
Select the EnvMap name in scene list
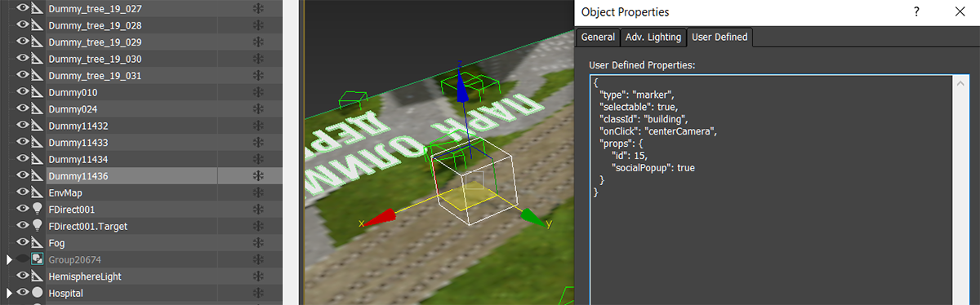pyautogui.click(x=65, y=192)
